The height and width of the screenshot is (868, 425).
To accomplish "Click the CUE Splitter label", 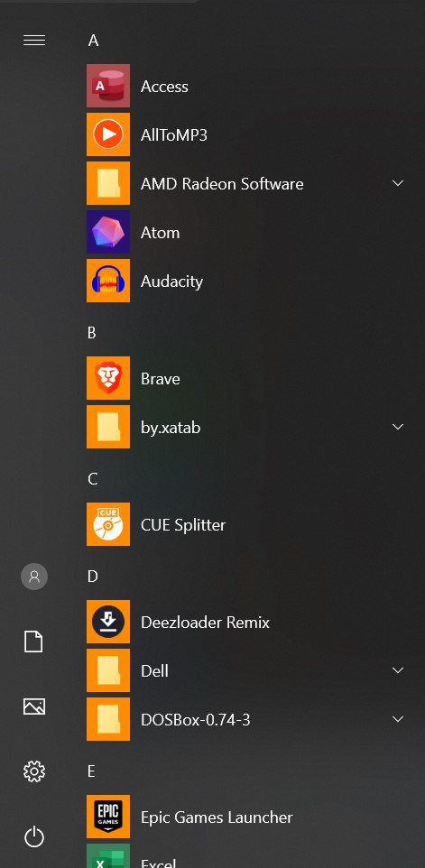I will coord(183,525).
